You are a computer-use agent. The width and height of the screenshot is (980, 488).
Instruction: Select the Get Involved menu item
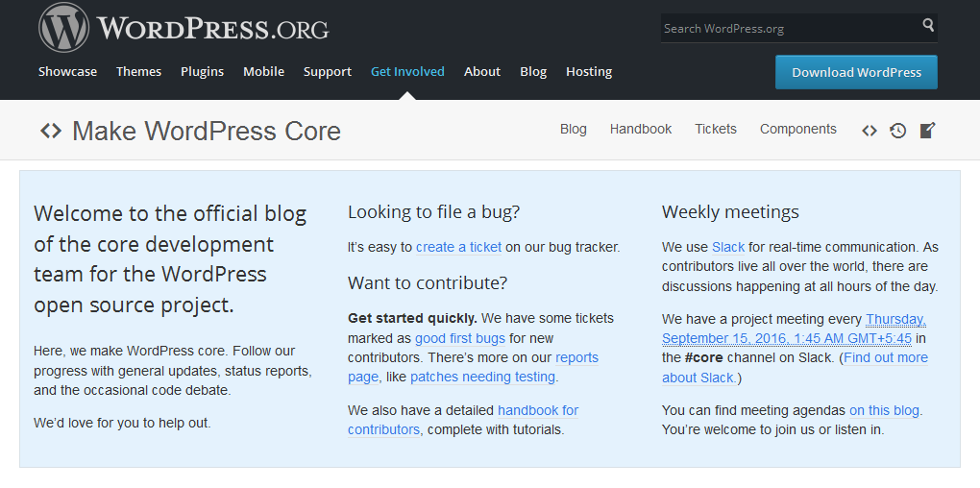(407, 71)
